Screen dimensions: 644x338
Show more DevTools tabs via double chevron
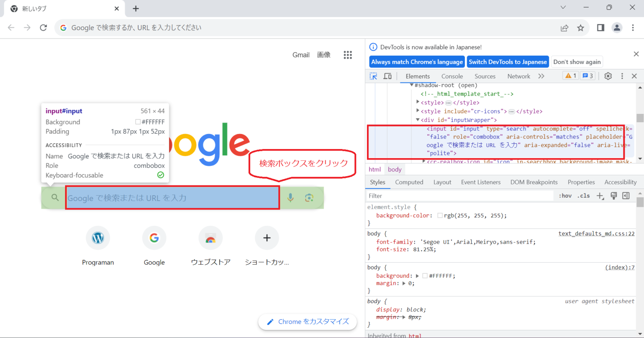(x=541, y=76)
